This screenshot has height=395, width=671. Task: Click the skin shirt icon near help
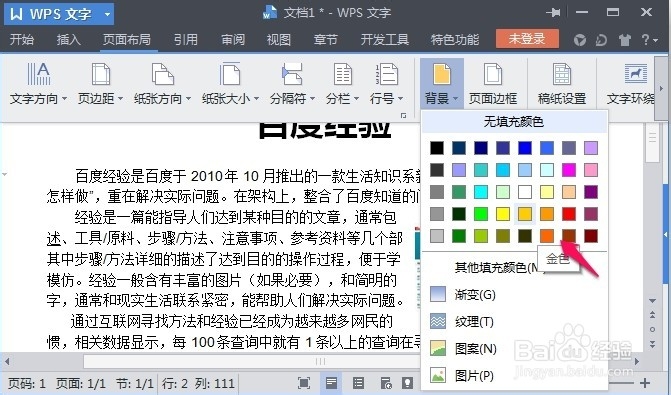click(625, 40)
